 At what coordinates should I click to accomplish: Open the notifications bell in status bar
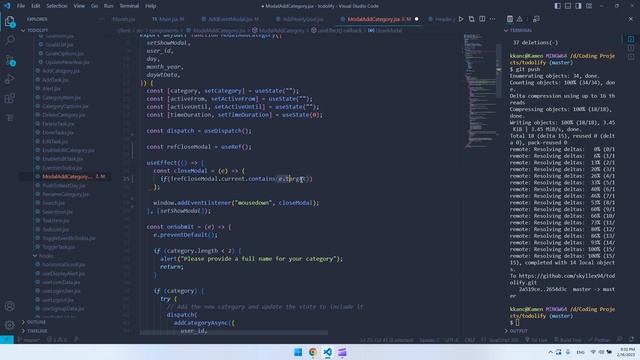pos(631,340)
